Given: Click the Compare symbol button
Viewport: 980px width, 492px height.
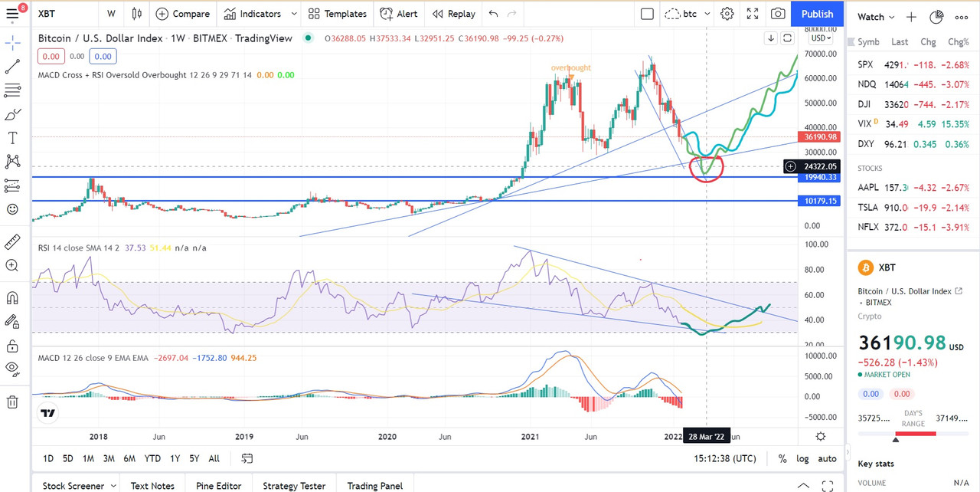Looking at the screenshot, I should tap(182, 14).
